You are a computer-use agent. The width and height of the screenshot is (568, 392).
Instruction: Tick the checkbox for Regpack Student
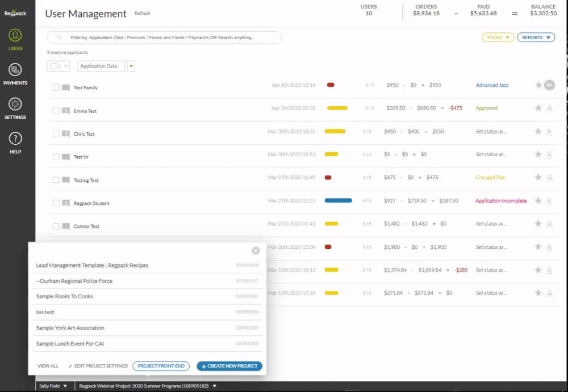[x=56, y=203]
